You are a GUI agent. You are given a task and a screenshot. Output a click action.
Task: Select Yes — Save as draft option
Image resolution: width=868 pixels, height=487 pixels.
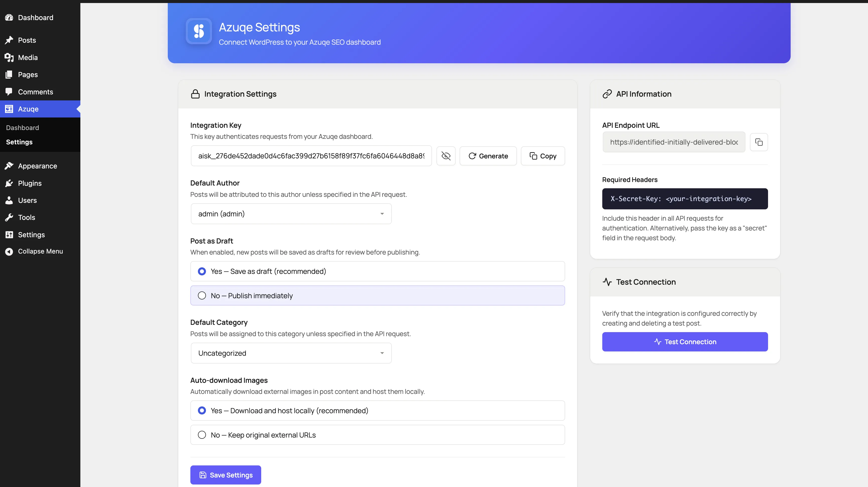pyautogui.click(x=377, y=271)
